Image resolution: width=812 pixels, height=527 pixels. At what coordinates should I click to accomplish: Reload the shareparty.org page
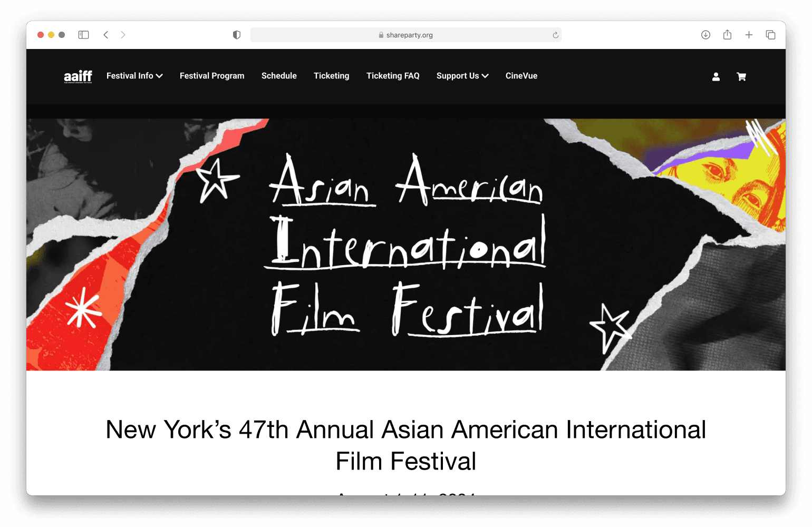pos(555,35)
